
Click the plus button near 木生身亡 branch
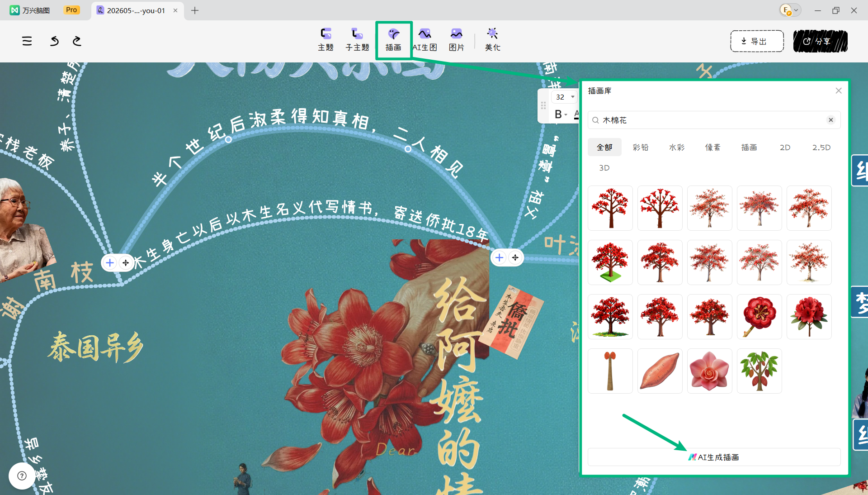(110, 262)
